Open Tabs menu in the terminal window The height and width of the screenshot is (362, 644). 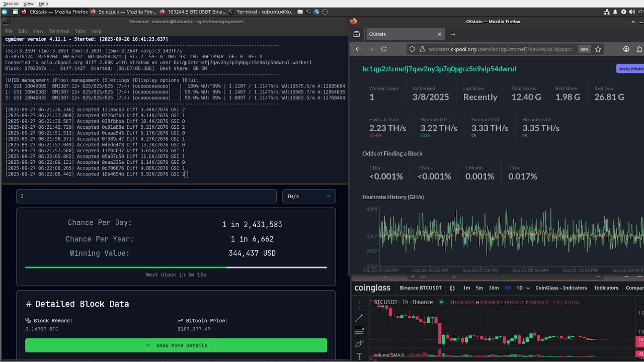[80, 31]
